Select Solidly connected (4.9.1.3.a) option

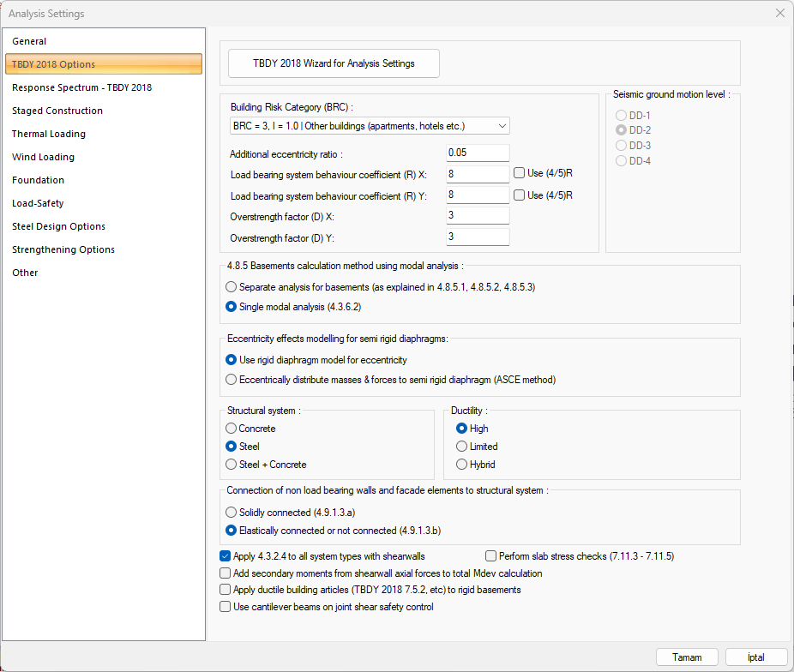232,512
